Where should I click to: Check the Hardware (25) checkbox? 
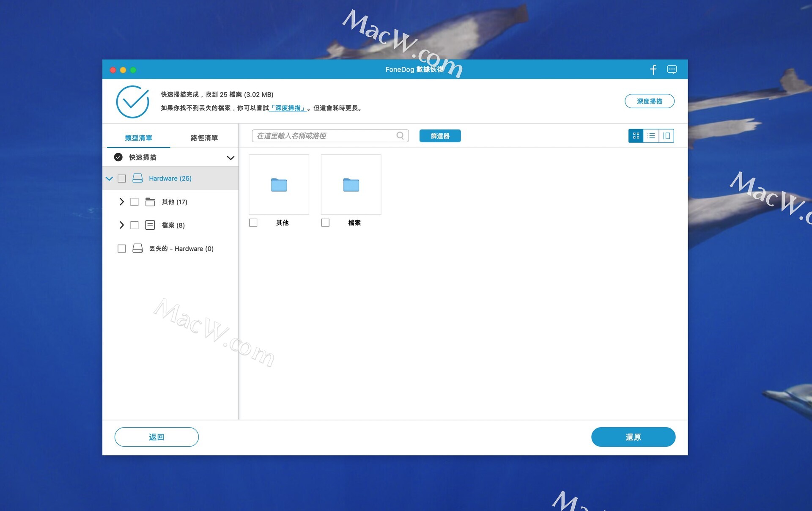point(122,179)
